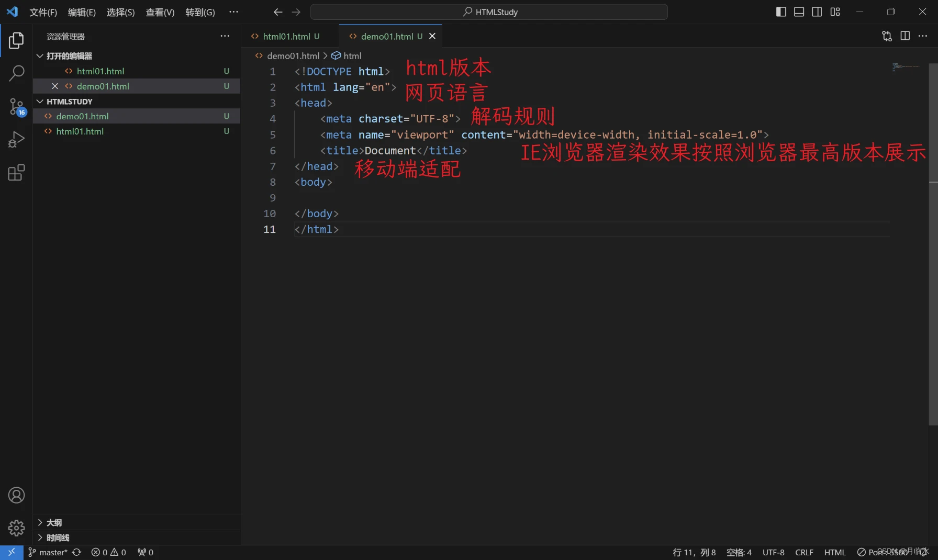Open Source Control compare changes icon near tabs
Screen dimensions: 938x560
click(887, 36)
